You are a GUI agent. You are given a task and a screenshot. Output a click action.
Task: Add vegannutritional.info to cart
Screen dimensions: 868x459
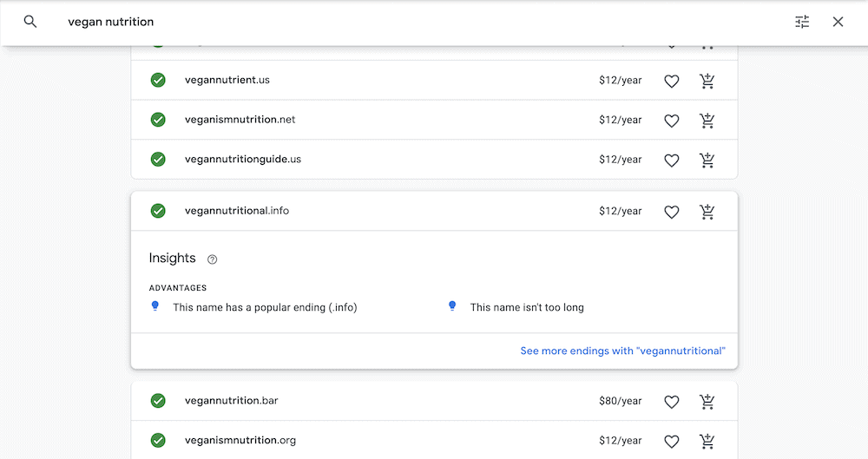[x=707, y=212]
